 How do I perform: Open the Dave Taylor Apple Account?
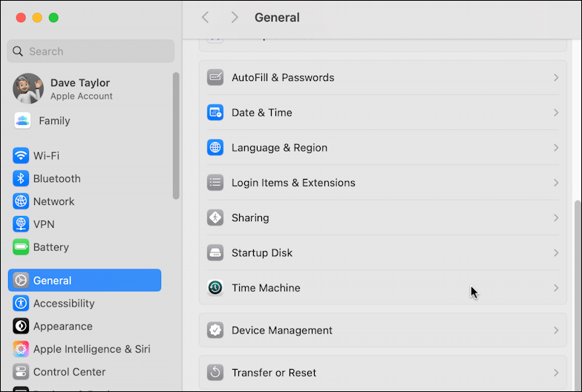pos(85,88)
